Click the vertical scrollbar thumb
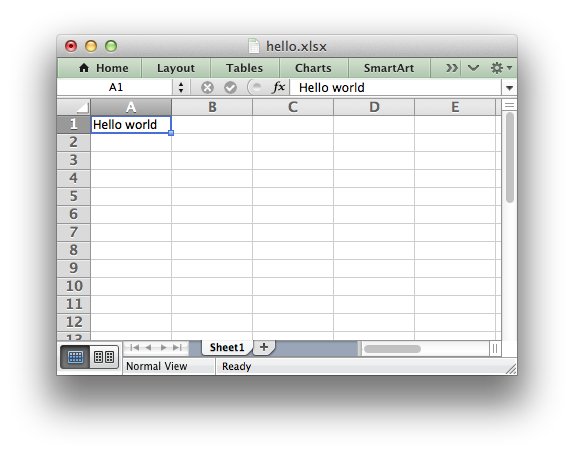574x454 pixels. [510, 157]
